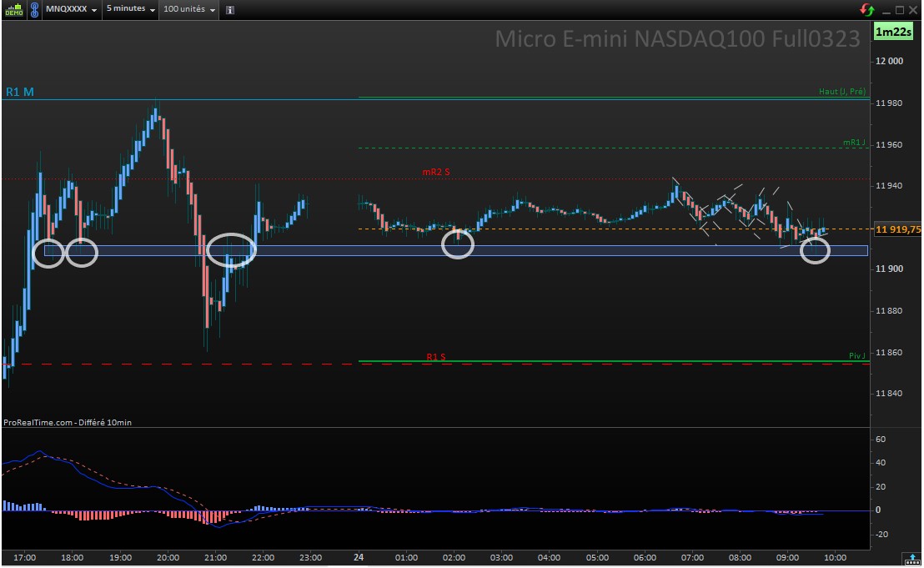Click the Haut (J, Pré) label

click(842, 91)
